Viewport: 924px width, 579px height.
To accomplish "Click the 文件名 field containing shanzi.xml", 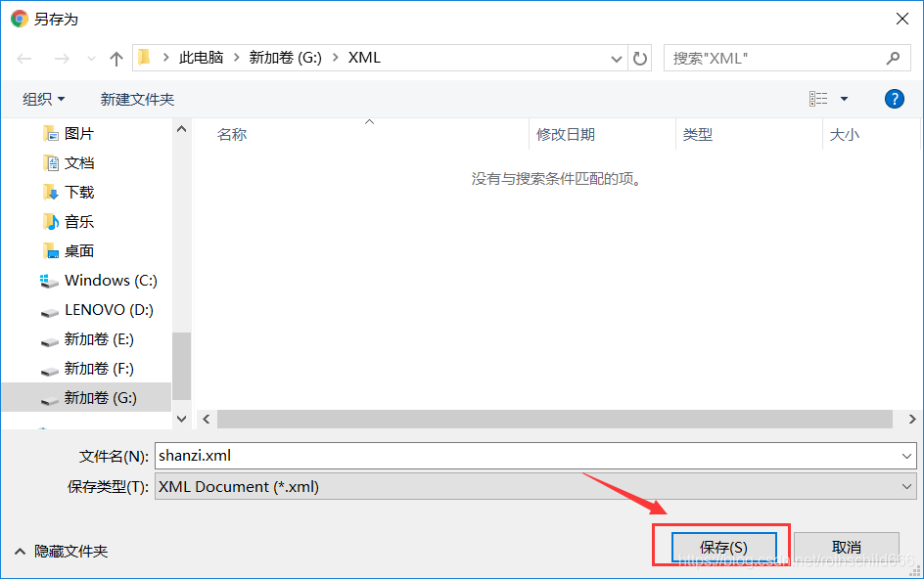I will coord(535,456).
